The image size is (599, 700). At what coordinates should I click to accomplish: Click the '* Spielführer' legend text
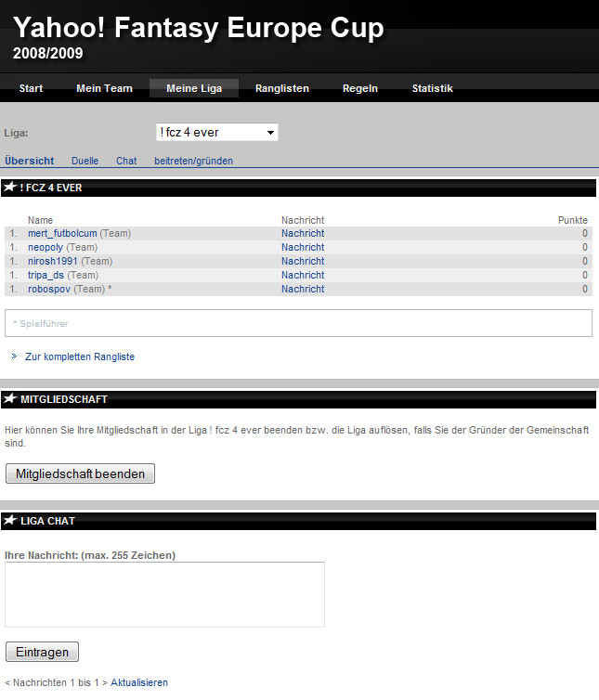(41, 324)
